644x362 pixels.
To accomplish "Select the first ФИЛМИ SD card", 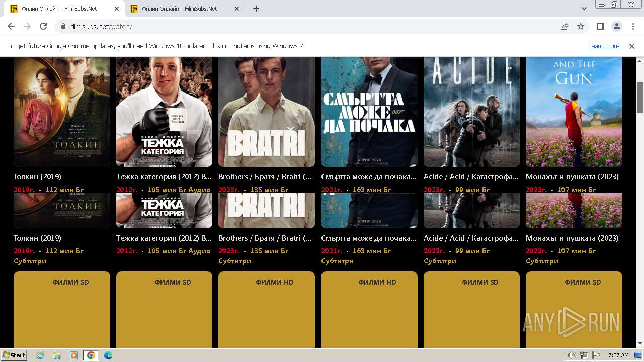I will pyautogui.click(x=62, y=309).
